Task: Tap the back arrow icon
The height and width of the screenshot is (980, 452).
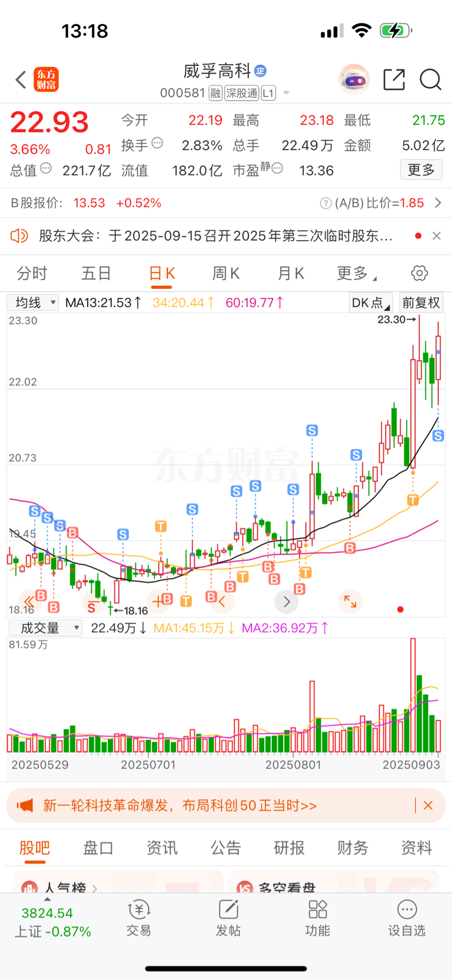Action: pos(21,79)
